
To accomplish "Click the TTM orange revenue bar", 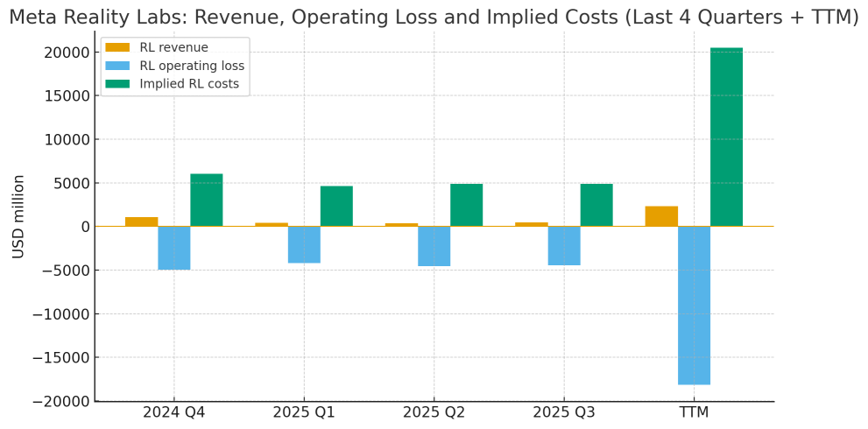I will (661, 216).
